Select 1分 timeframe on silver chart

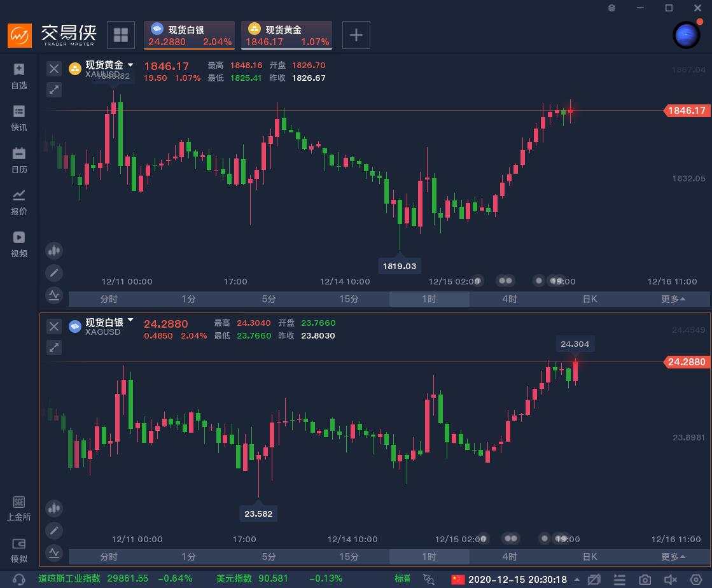[189, 557]
